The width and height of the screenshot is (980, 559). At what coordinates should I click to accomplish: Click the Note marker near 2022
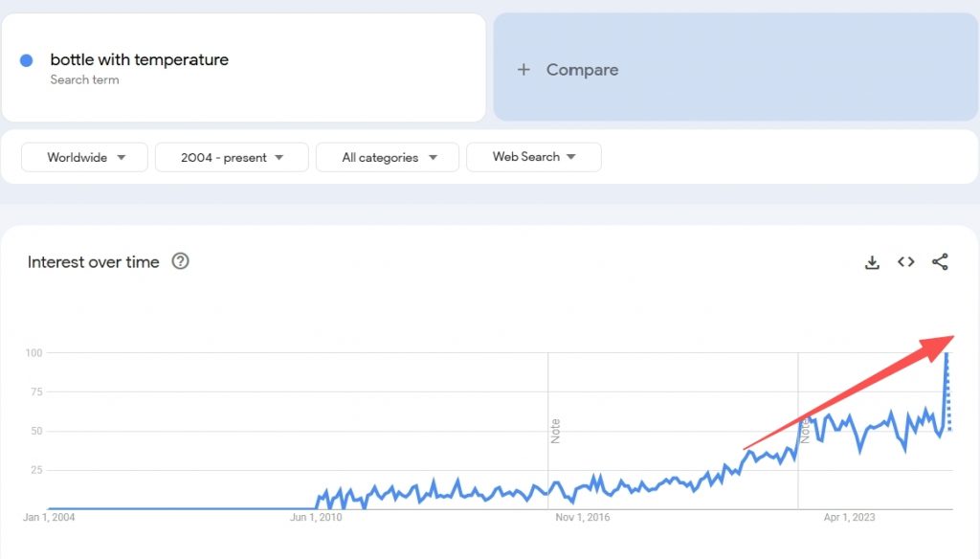pyautogui.click(x=805, y=427)
